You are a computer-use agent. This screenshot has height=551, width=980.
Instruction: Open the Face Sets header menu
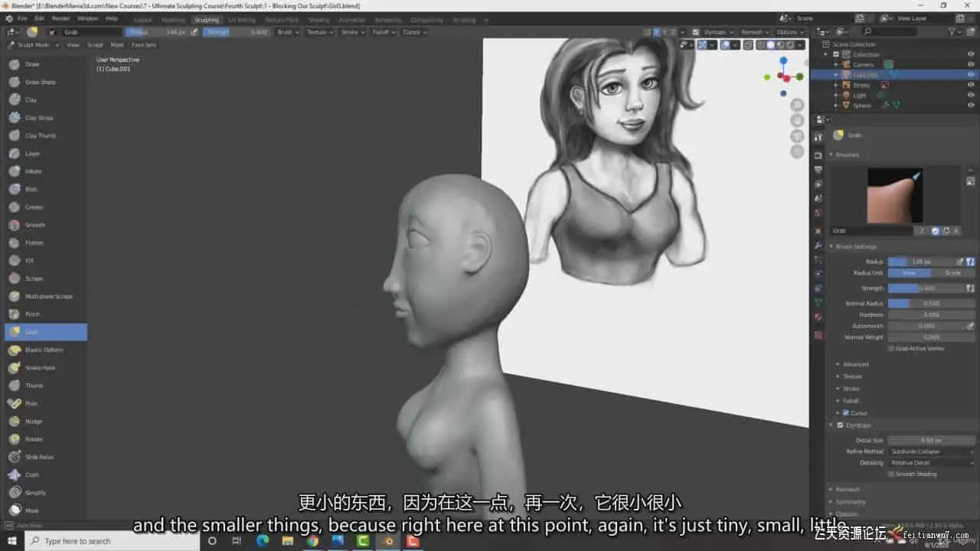[x=144, y=45]
